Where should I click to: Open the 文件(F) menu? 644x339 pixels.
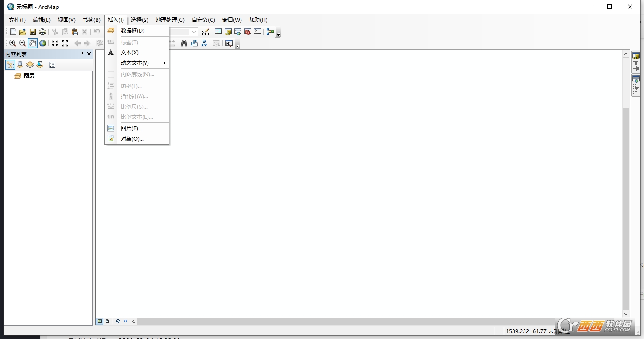click(17, 20)
